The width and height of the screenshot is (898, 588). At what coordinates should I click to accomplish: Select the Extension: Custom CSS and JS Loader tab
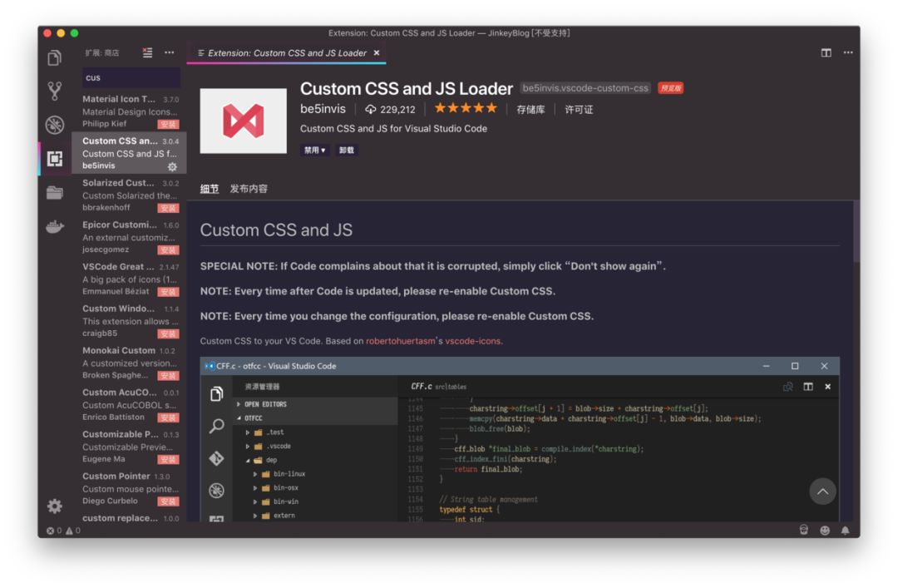[x=286, y=52]
